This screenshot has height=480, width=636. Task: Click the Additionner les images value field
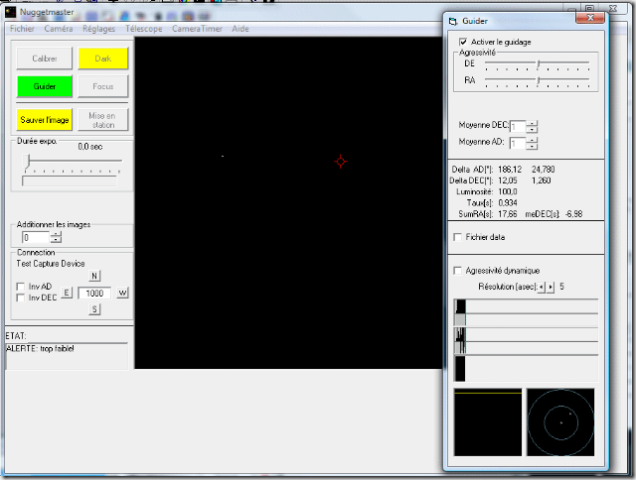(36, 237)
